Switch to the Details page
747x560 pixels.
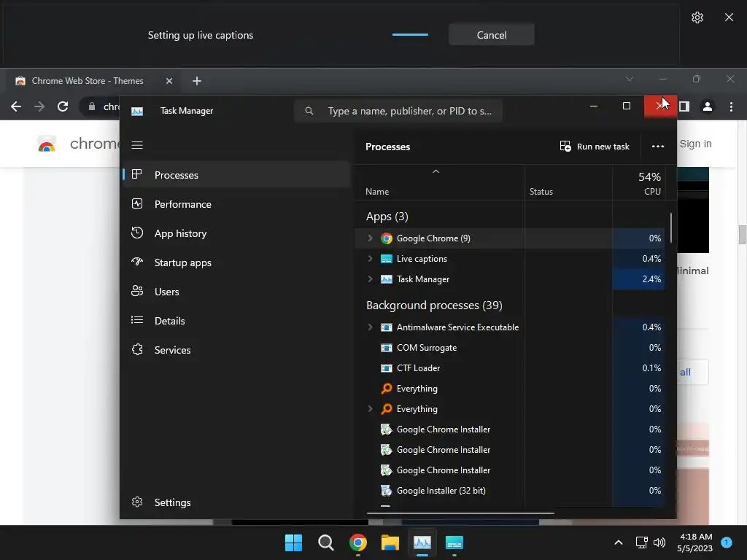237,321
